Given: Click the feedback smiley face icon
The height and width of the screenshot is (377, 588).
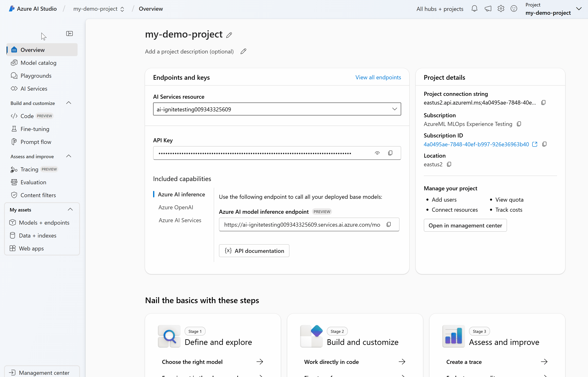Looking at the screenshot, I should (514, 9).
